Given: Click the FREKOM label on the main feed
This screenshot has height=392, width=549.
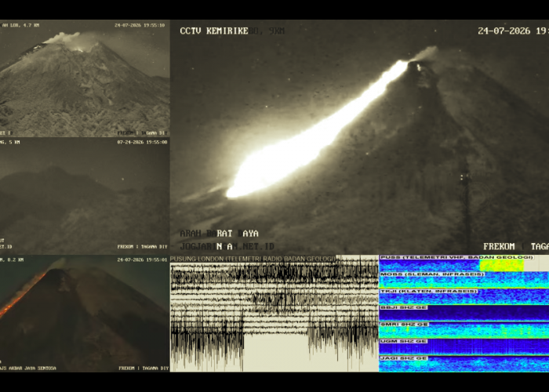Looking at the screenshot, I should click(499, 247).
